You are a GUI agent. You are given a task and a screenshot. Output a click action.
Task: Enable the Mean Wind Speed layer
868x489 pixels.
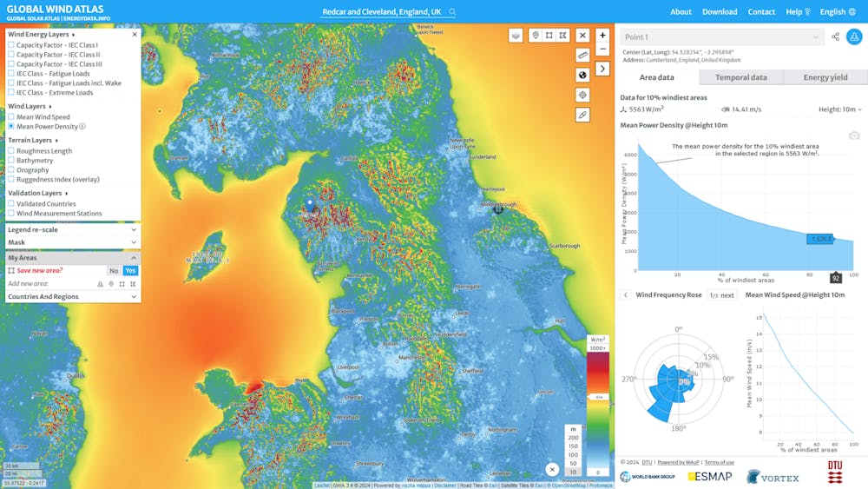(11, 117)
